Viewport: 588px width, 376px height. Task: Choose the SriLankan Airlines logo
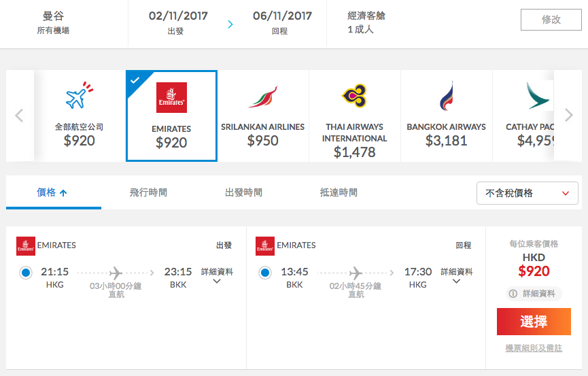(x=262, y=97)
